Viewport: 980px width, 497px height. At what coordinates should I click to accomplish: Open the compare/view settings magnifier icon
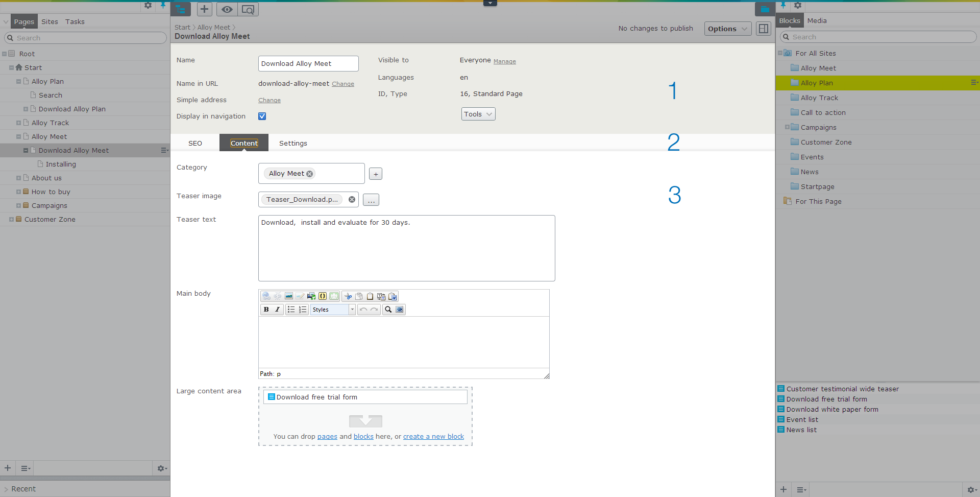click(x=248, y=9)
